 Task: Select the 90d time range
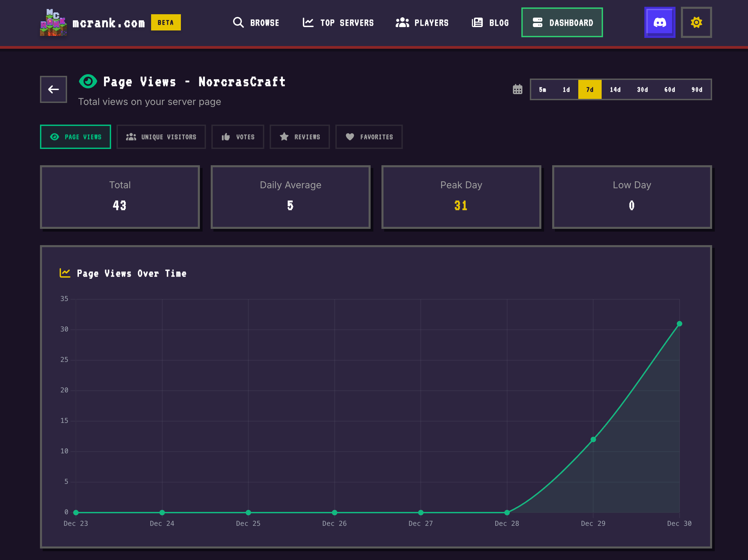pyautogui.click(x=697, y=89)
